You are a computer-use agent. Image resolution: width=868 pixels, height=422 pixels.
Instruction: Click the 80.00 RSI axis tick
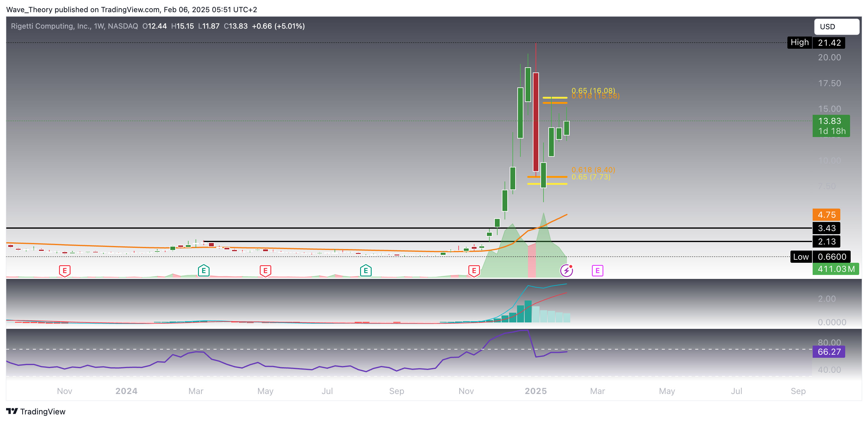pos(829,343)
